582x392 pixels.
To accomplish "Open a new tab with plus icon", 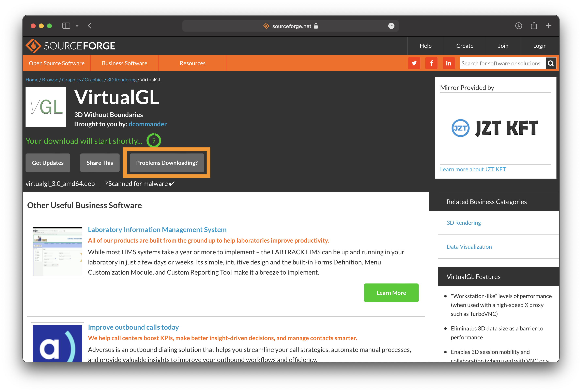I will [549, 26].
